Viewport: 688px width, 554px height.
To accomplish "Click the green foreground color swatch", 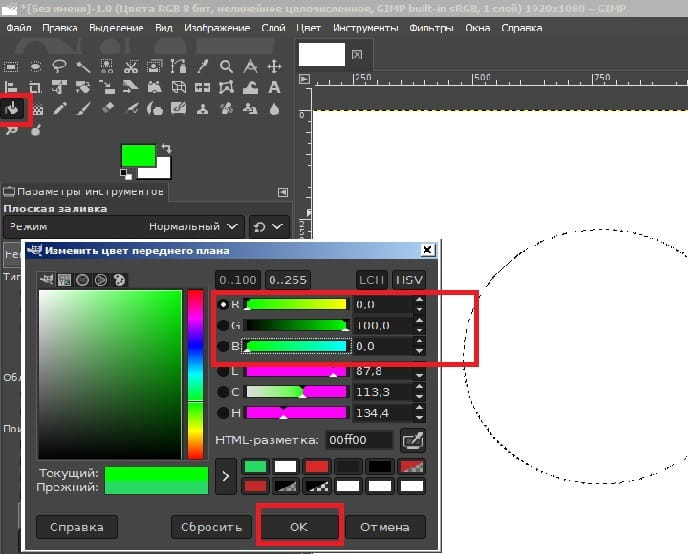I will [138, 155].
